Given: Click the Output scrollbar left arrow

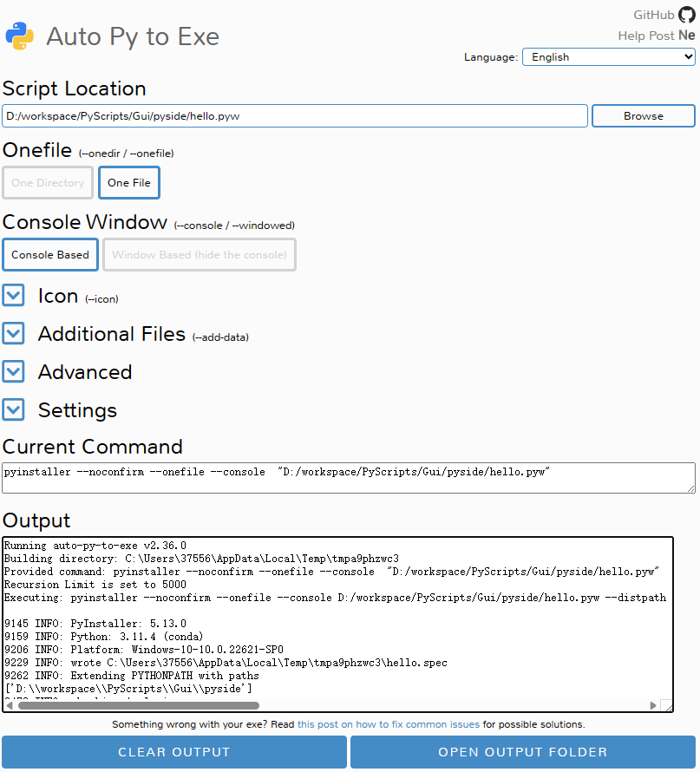Looking at the screenshot, I should (10, 705).
